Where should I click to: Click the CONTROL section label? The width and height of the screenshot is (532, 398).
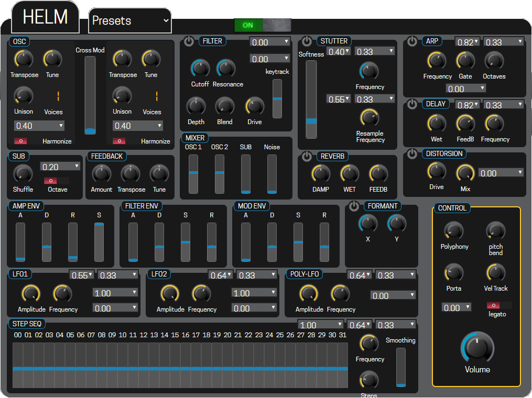tap(452, 208)
